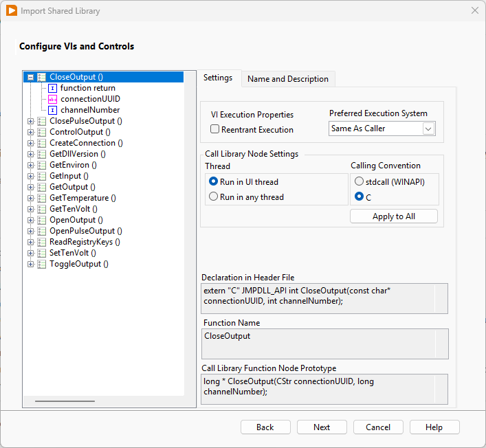Screen dimensions: 486x448
Task: Click the VI icon next to ReadRegistryKeys ()
Action: (x=42, y=242)
